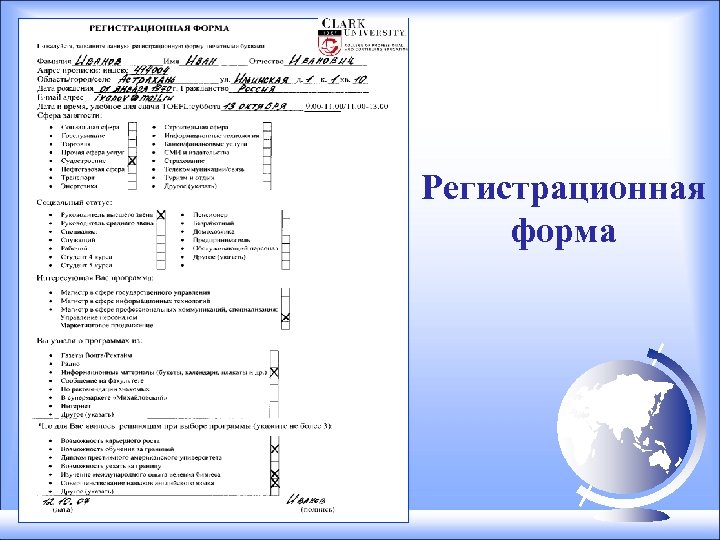Image resolution: width=720 pixels, height=540 pixels.
Task: Click the handwritten first name 'Иван' field
Action: pyautogui.click(x=201, y=61)
